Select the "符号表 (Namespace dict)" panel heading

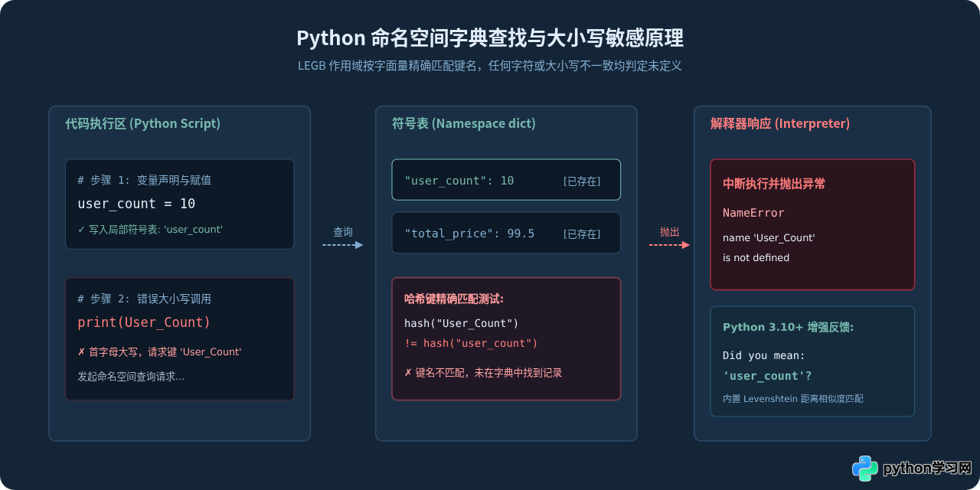(464, 123)
